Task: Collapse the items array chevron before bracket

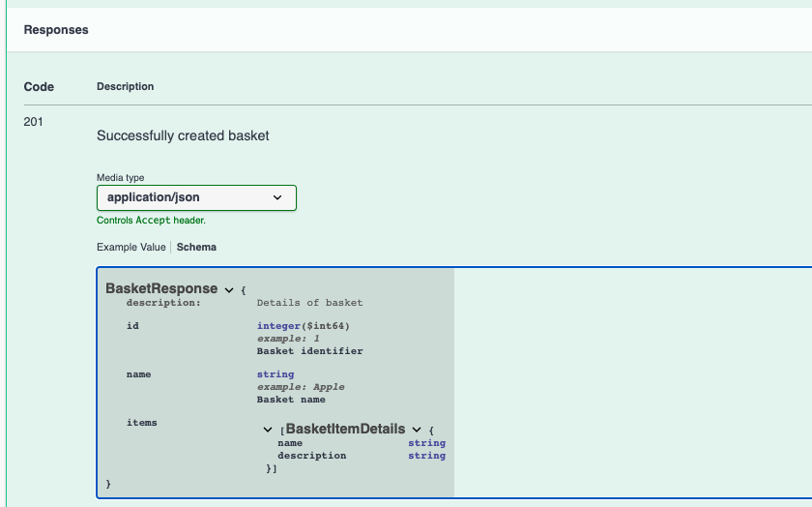Action: [267, 430]
